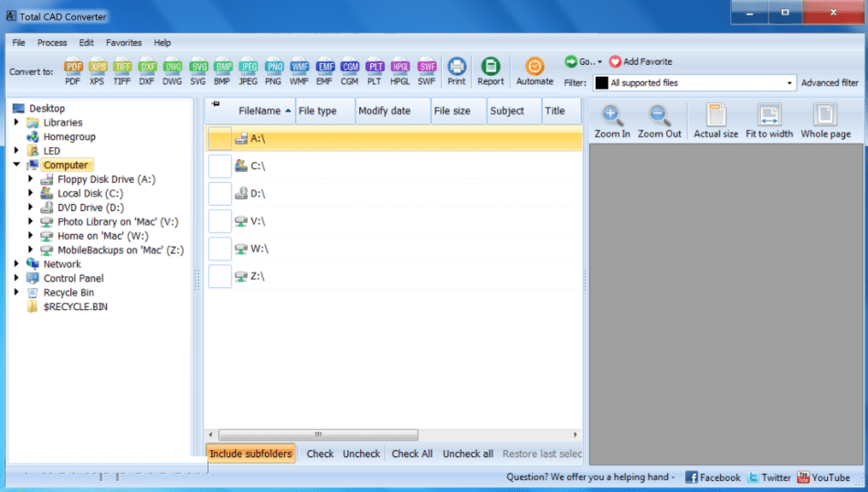This screenshot has width=868, height=492.
Task: Select the DWG conversion format icon
Action: click(173, 71)
